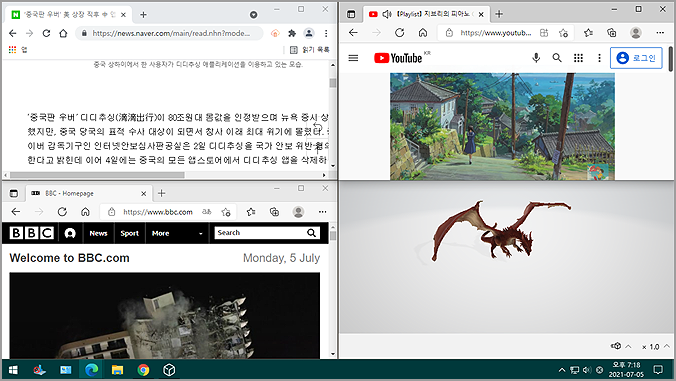Submit BBC search with magnifier icon
The image size is (676, 381).
[x=312, y=233]
